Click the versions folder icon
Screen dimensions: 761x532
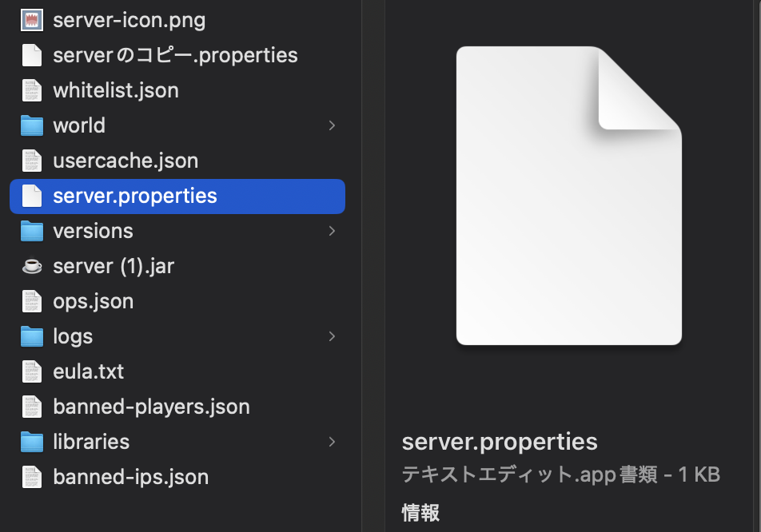pyautogui.click(x=31, y=231)
